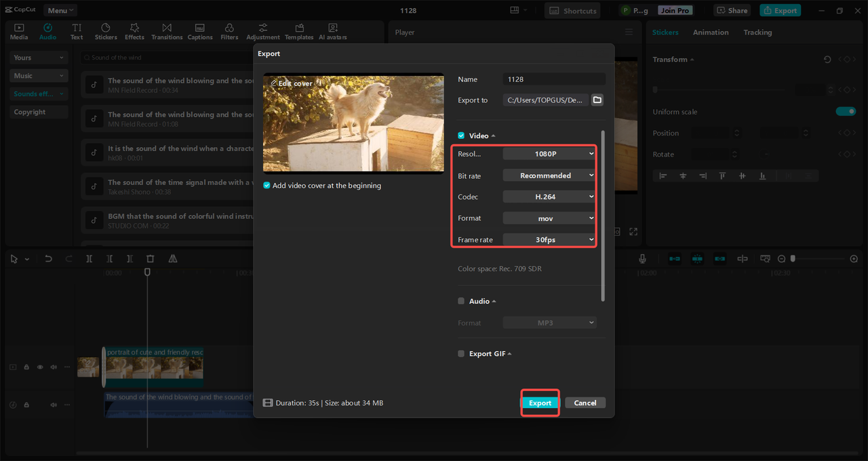Click the timeline zoom in plus icon
The width and height of the screenshot is (868, 461).
click(x=854, y=259)
